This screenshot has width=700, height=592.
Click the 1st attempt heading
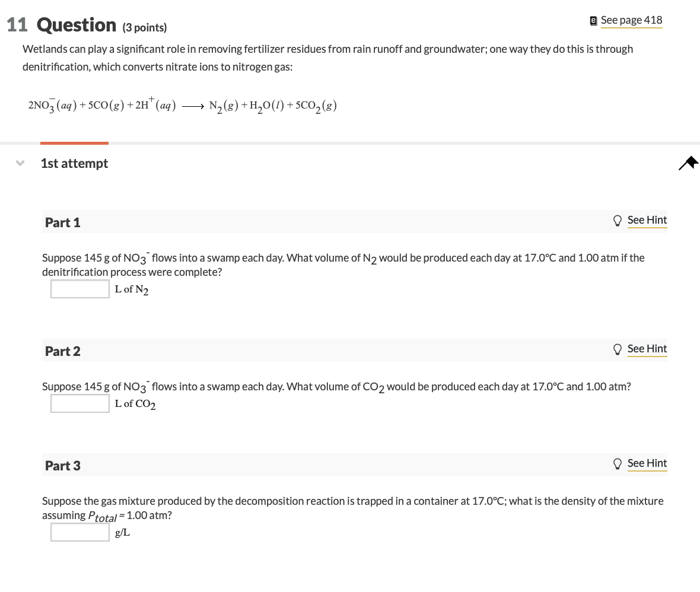click(74, 163)
